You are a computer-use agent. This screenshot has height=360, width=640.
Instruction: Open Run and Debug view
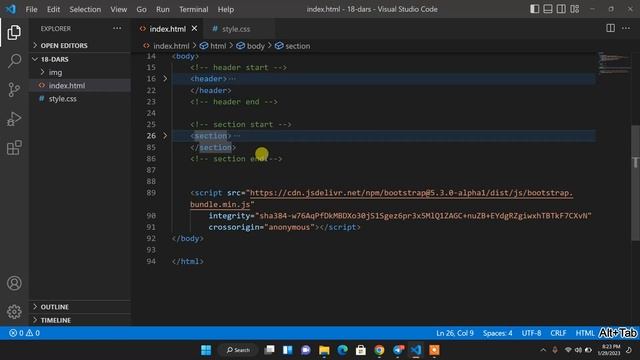coord(14,119)
